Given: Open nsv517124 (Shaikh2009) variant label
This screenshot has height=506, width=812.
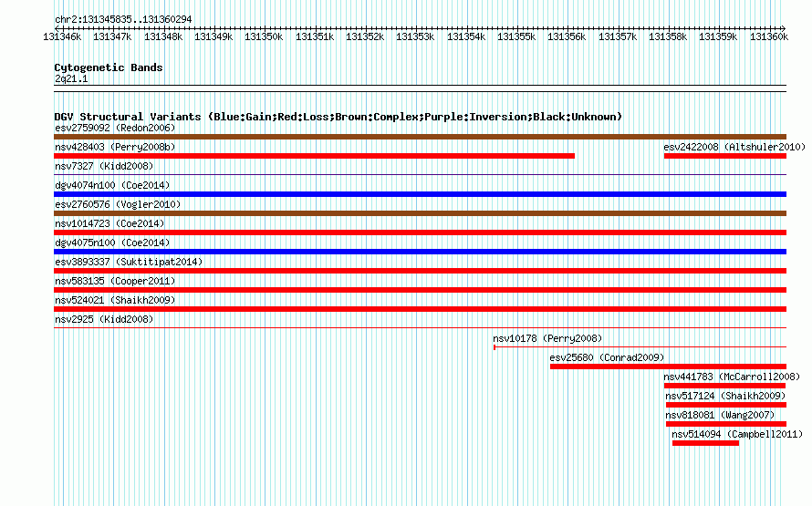Looking at the screenshot, I should tap(725, 396).
